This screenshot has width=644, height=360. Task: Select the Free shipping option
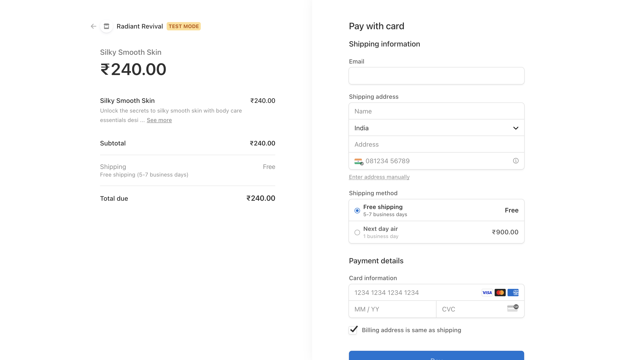pos(357,210)
